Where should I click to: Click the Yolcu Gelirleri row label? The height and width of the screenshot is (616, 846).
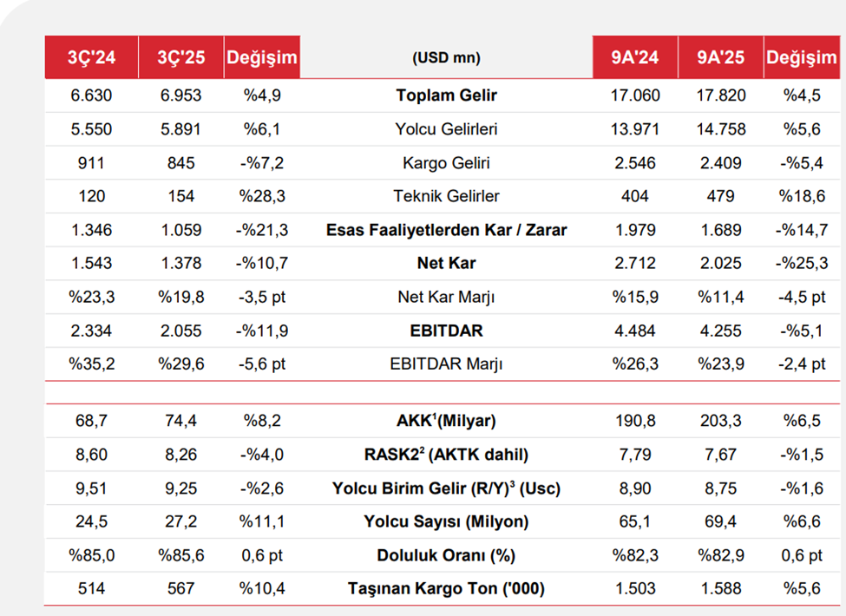[x=446, y=129]
